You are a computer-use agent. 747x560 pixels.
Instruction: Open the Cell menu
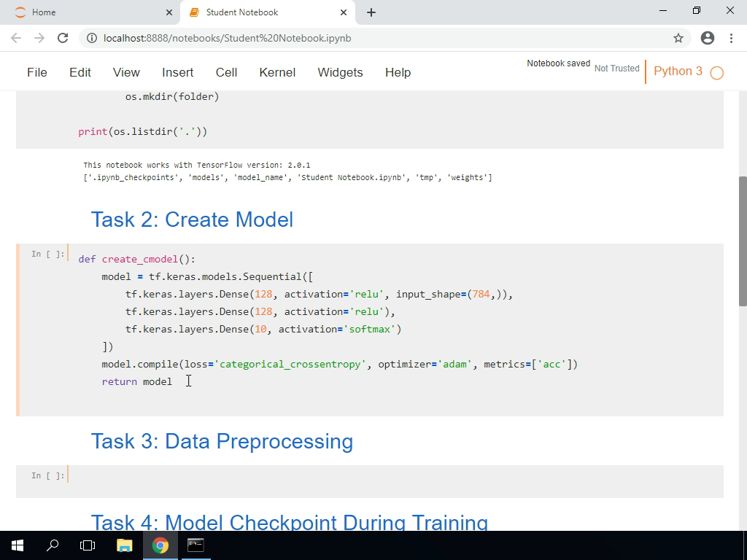click(x=226, y=72)
